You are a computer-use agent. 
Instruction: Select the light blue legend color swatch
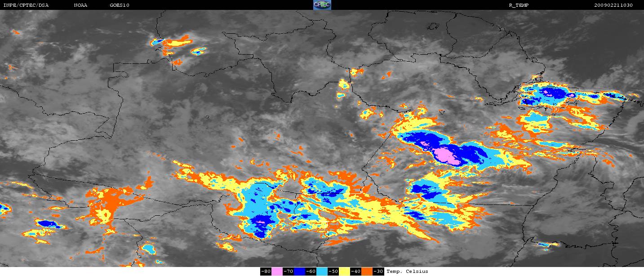(322, 272)
